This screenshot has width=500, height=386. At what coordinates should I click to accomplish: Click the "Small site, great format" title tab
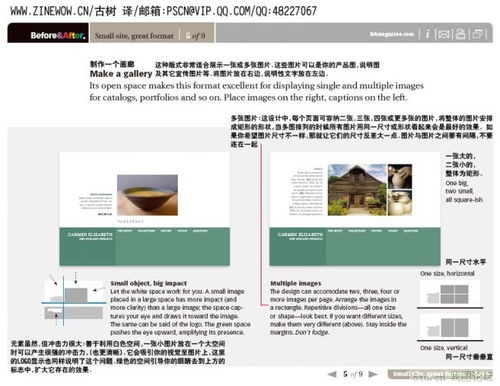pyautogui.click(x=134, y=36)
